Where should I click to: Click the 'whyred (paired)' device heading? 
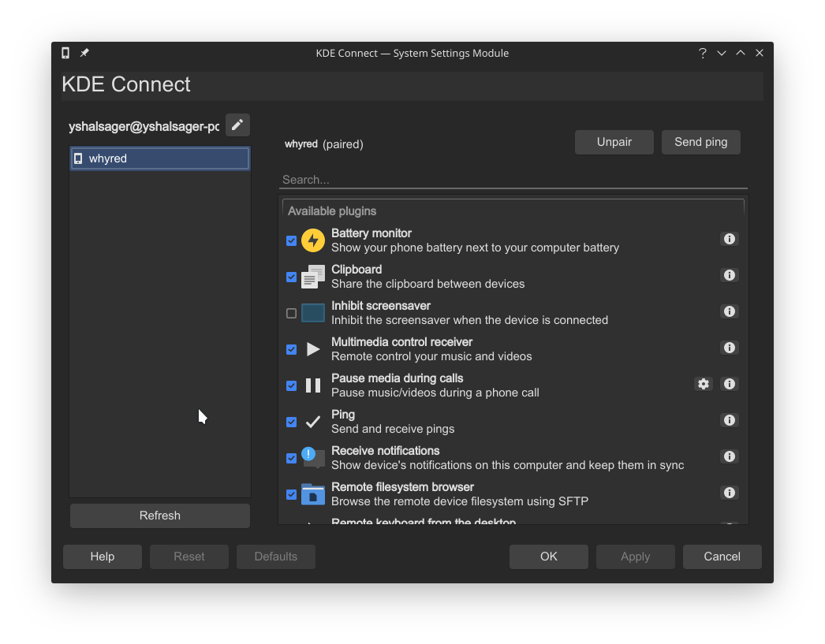click(x=324, y=144)
